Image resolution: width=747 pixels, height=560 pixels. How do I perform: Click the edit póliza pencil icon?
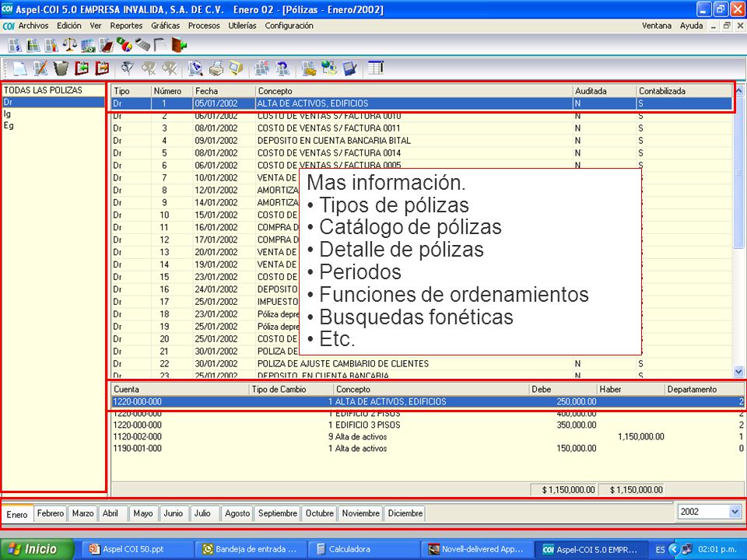tap(40, 68)
